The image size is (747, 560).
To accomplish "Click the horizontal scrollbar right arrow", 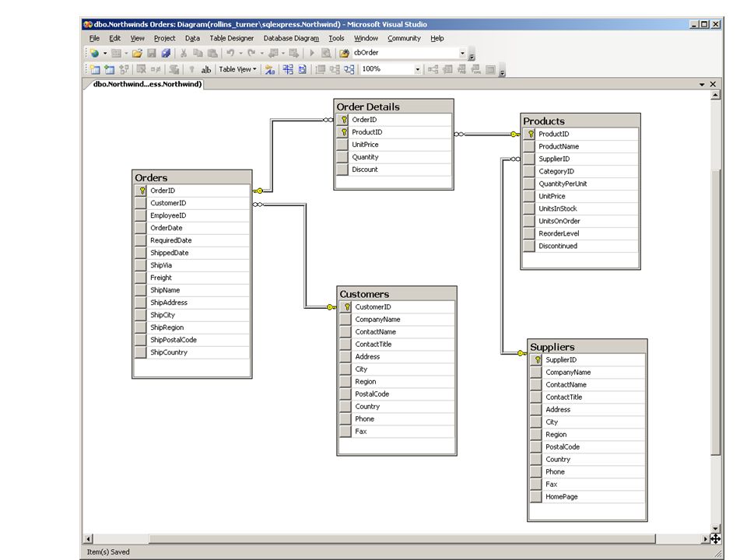I will point(706,538).
